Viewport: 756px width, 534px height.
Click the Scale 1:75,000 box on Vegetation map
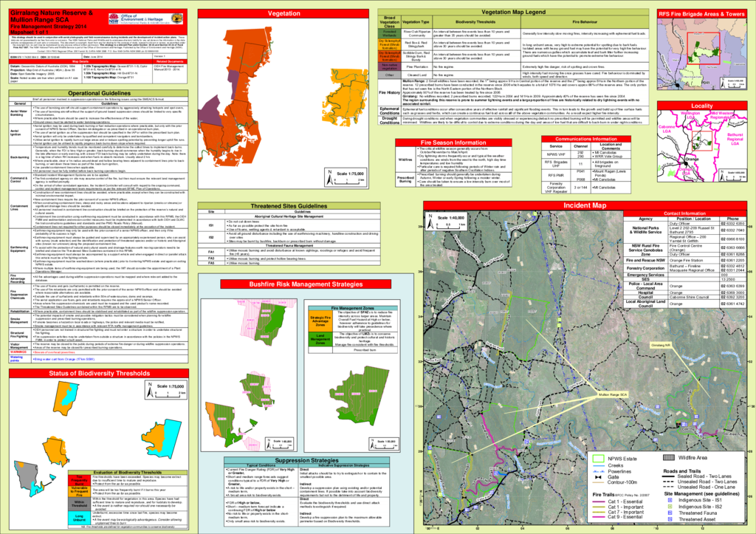346,177
